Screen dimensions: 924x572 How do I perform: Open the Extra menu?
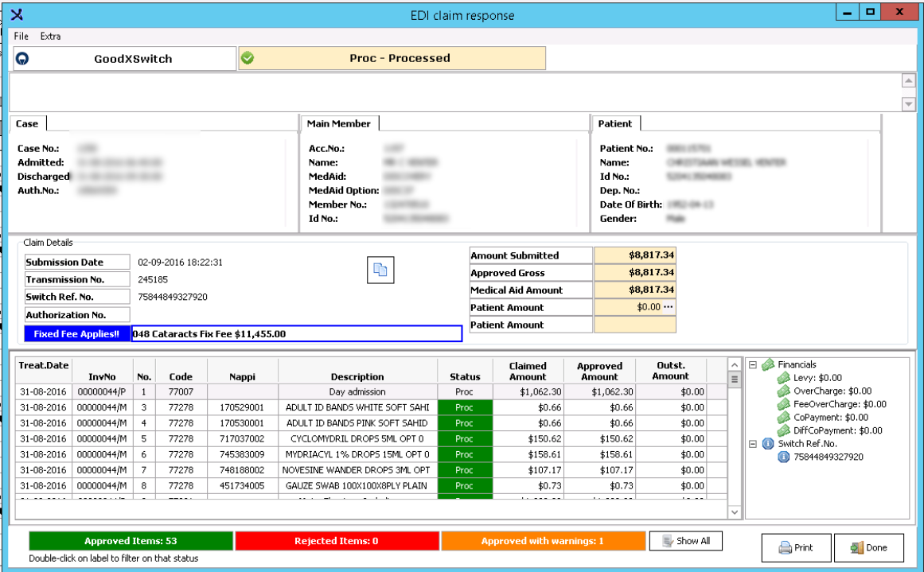coord(50,37)
